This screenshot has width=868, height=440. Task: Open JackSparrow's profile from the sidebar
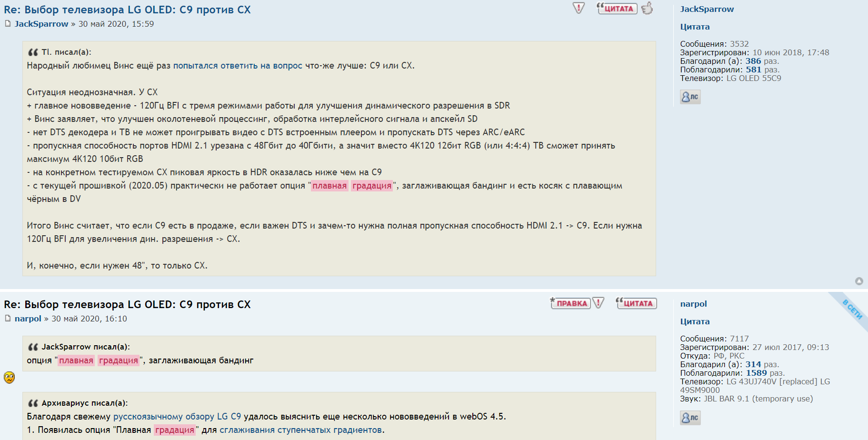707,9
